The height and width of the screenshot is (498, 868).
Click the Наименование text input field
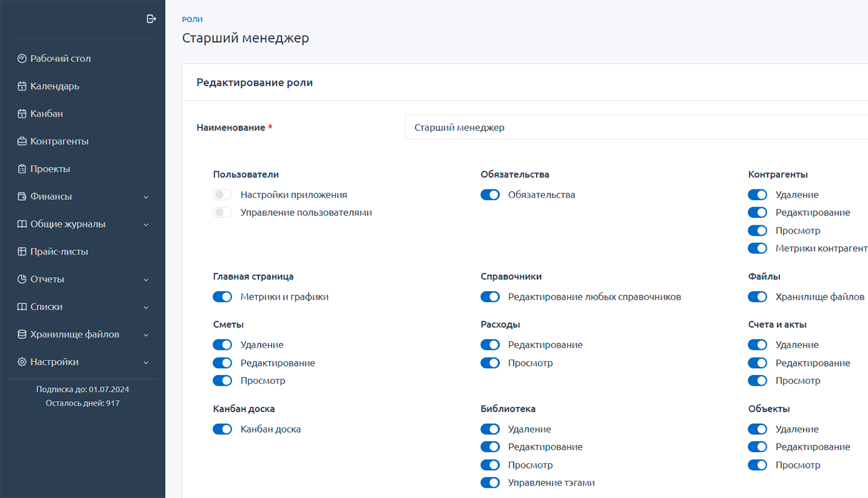tap(579, 127)
